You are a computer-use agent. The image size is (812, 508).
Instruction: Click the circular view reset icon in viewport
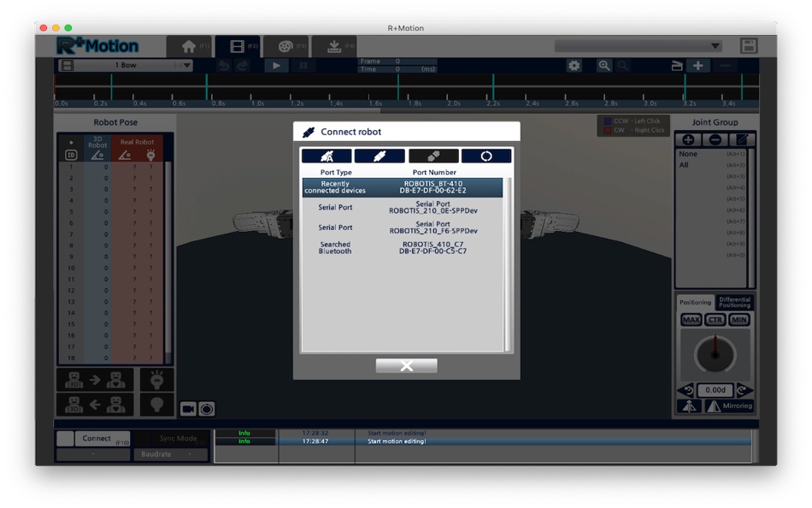(x=207, y=409)
